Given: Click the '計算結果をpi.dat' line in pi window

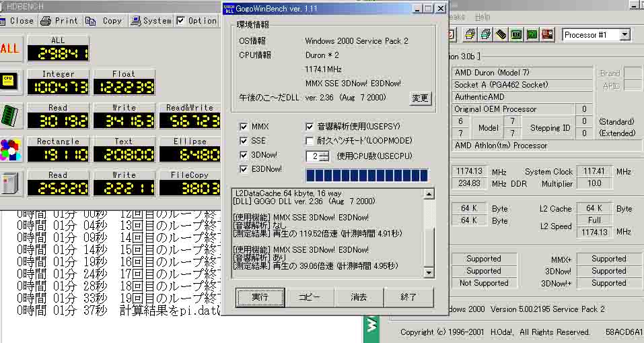Looking at the screenshot, I should [x=119, y=310].
